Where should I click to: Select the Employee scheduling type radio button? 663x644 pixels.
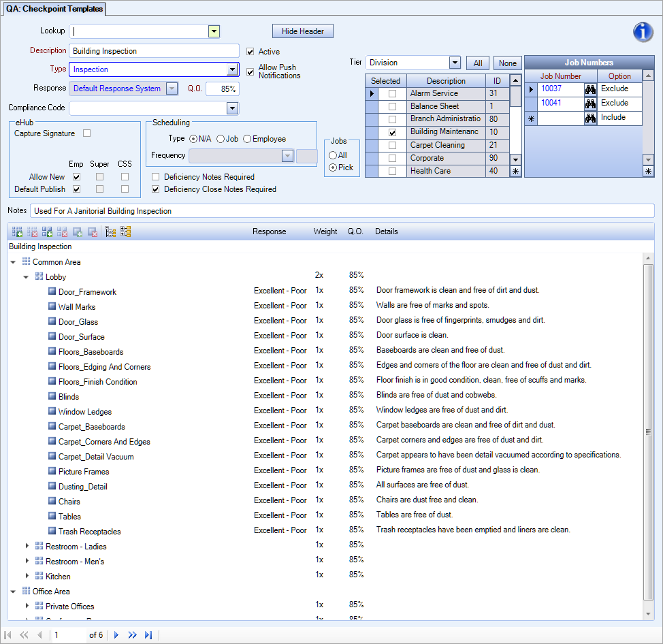[247, 139]
